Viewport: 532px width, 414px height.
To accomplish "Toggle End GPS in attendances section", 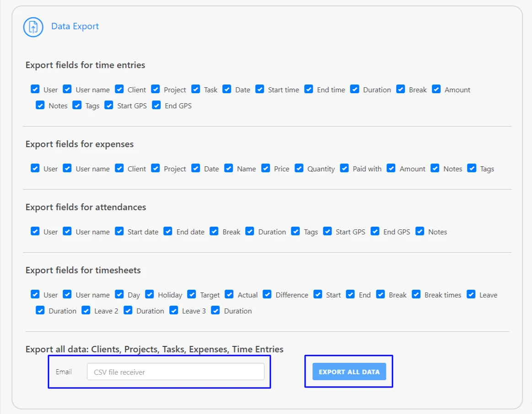I will point(375,231).
